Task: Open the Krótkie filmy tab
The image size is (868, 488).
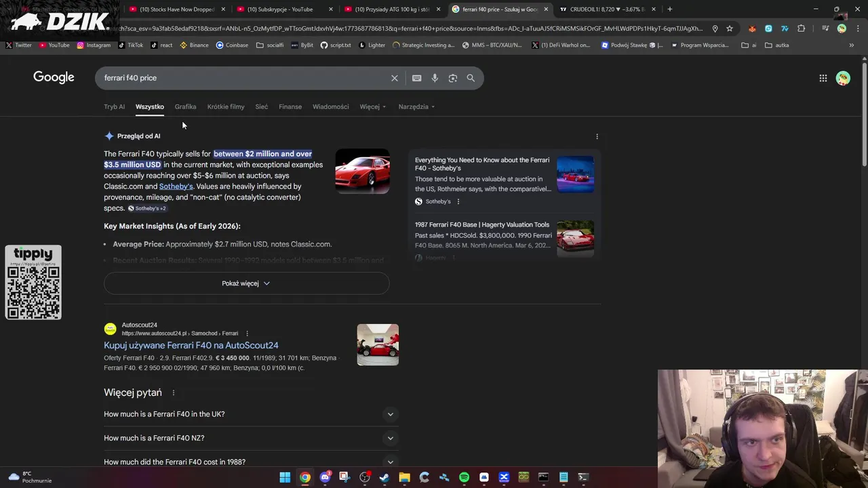Action: [226, 106]
